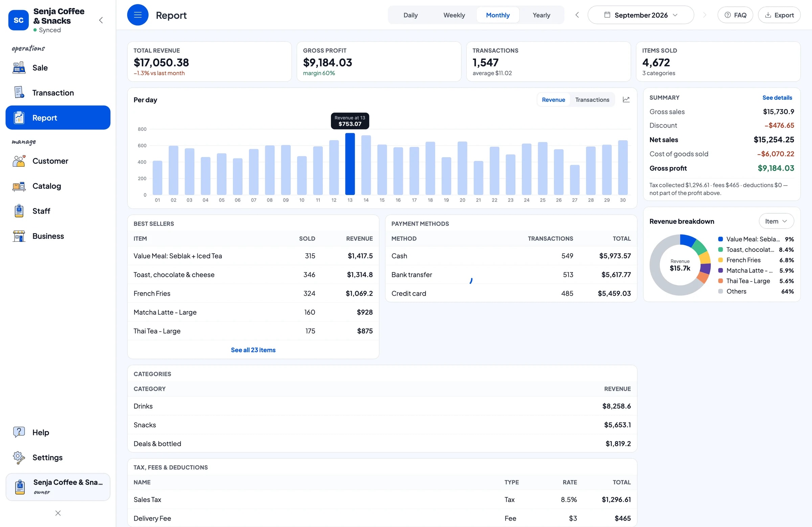Image resolution: width=812 pixels, height=527 pixels.
Task: Switch to the Weekly report tab
Action: coord(454,15)
